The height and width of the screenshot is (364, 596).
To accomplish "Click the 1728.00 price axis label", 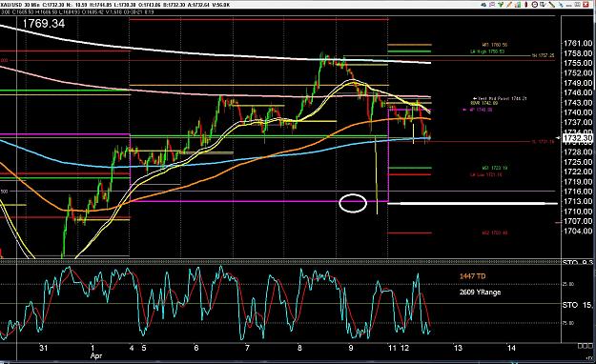I will [x=578, y=152].
